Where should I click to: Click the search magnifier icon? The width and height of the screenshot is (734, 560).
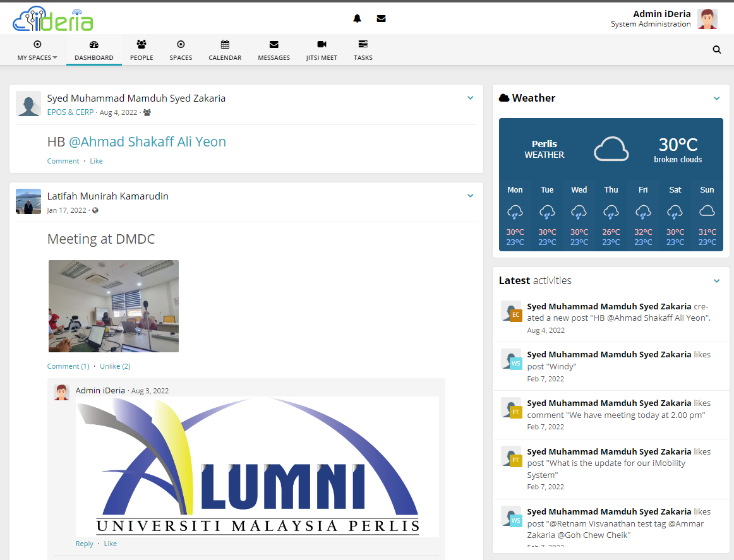coord(716,50)
